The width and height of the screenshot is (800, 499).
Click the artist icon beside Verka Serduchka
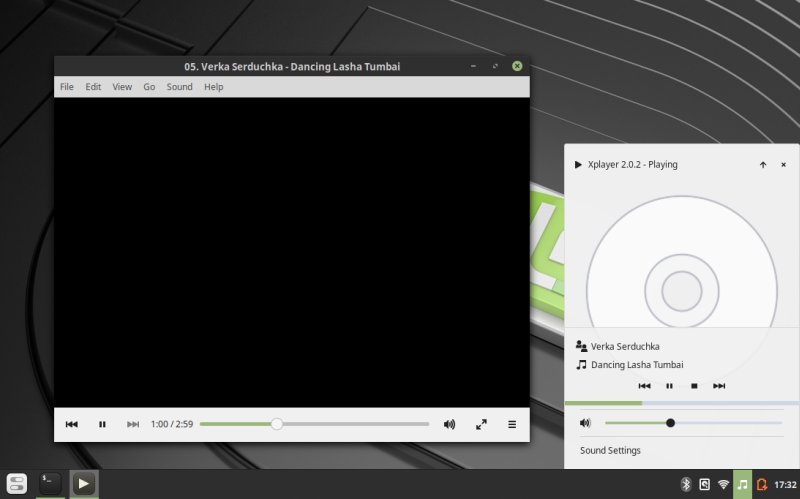click(x=581, y=346)
